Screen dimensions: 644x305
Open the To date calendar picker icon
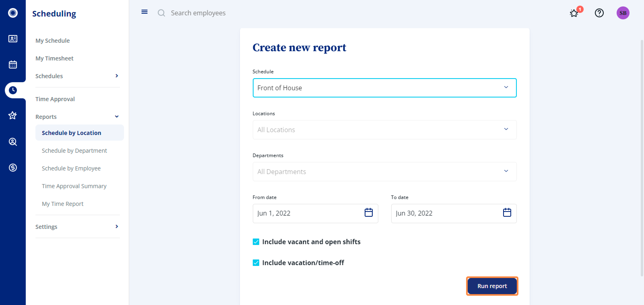507,213
